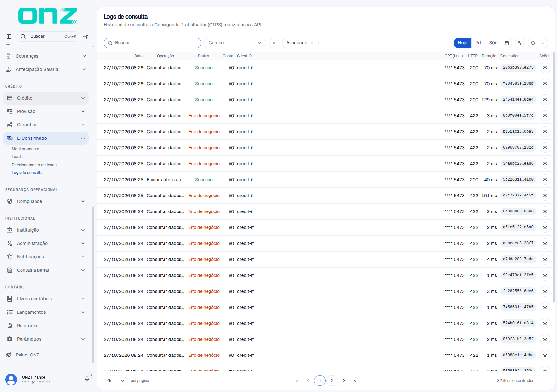Screen dimensions: 557x392
Task: View details for log 8b8f00ee…5f7d
Action: [545, 116]
